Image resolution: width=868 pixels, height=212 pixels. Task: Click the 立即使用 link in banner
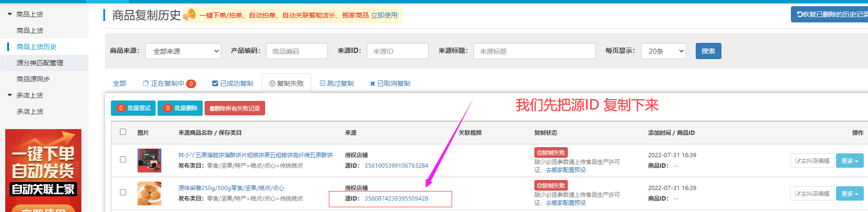tap(384, 15)
